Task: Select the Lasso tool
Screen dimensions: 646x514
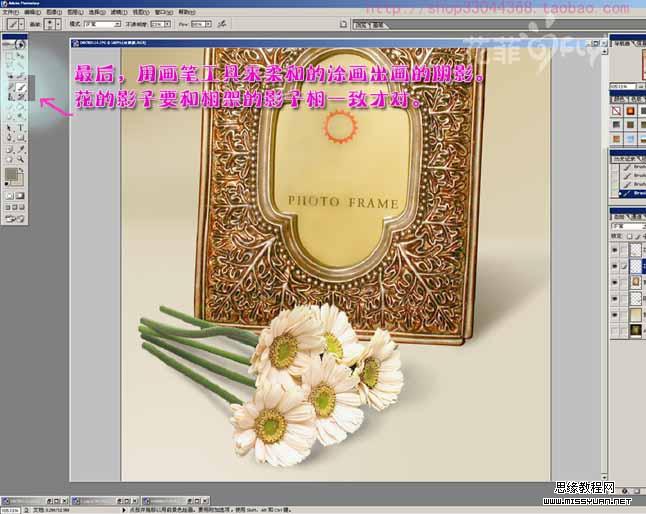Action: coord(10,66)
